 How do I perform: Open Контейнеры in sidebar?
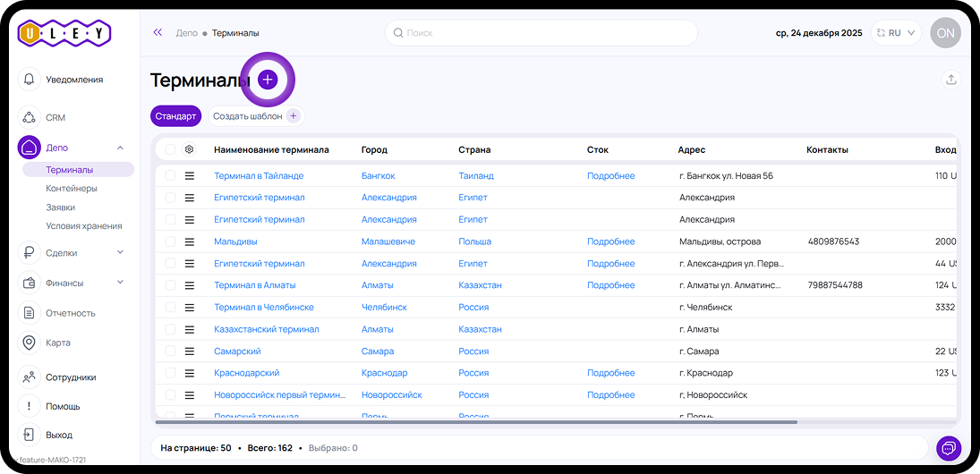(x=72, y=188)
